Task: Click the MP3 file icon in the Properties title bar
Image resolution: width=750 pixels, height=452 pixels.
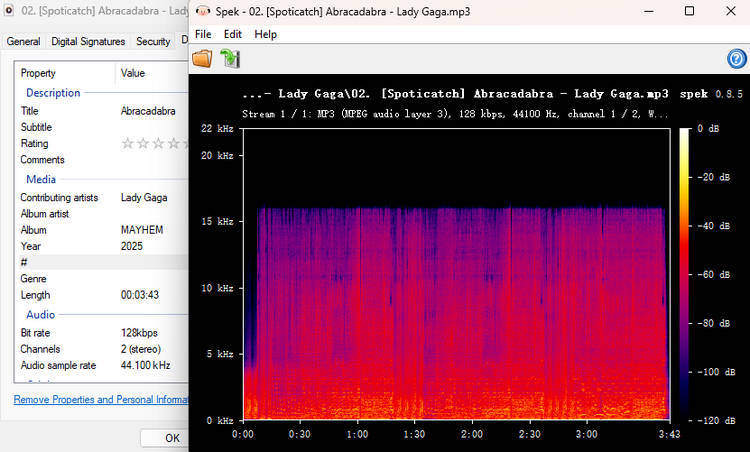Action: (9, 11)
